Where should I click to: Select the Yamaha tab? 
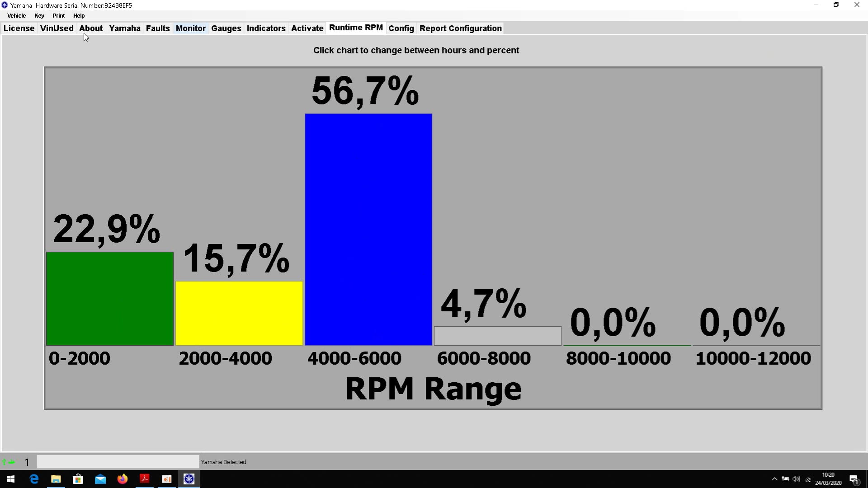click(x=125, y=28)
